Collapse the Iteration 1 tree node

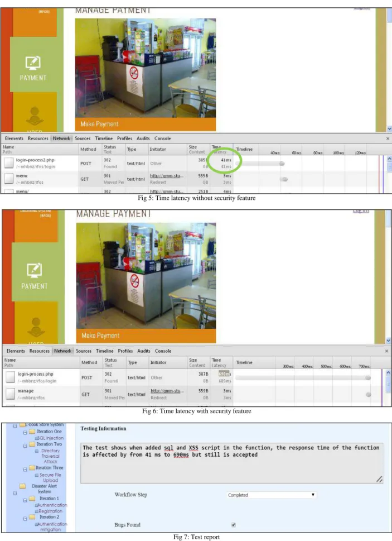coord(25,500)
